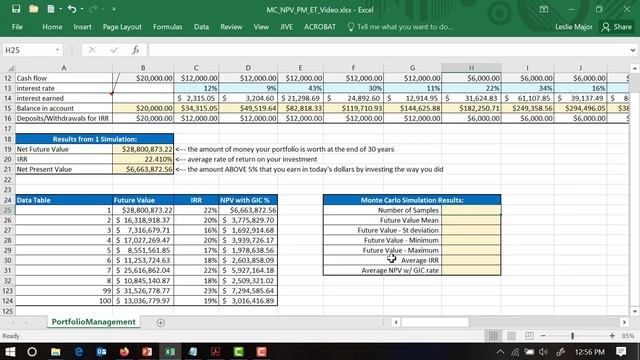Open the JIVE ribbon tab
This screenshot has height=360, width=640.
(x=286, y=27)
